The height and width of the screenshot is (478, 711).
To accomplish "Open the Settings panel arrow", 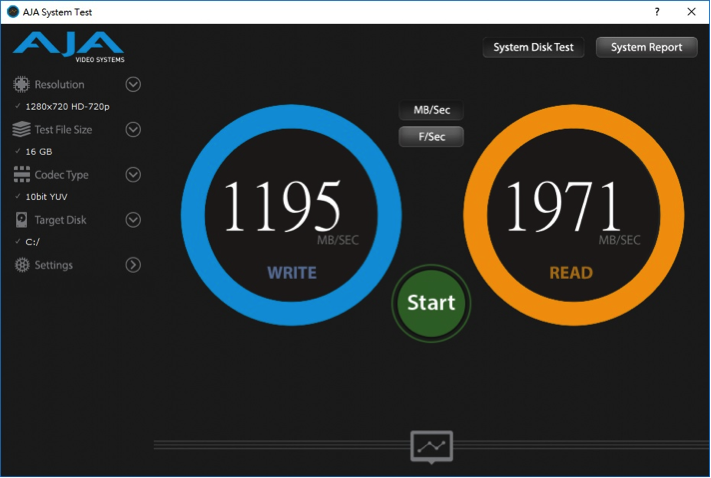I will click(x=133, y=265).
